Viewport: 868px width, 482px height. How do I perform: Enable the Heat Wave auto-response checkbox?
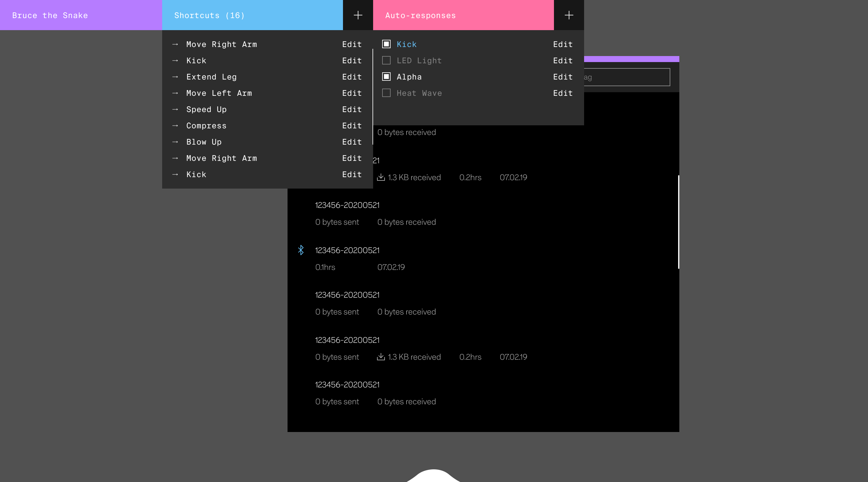pyautogui.click(x=386, y=93)
